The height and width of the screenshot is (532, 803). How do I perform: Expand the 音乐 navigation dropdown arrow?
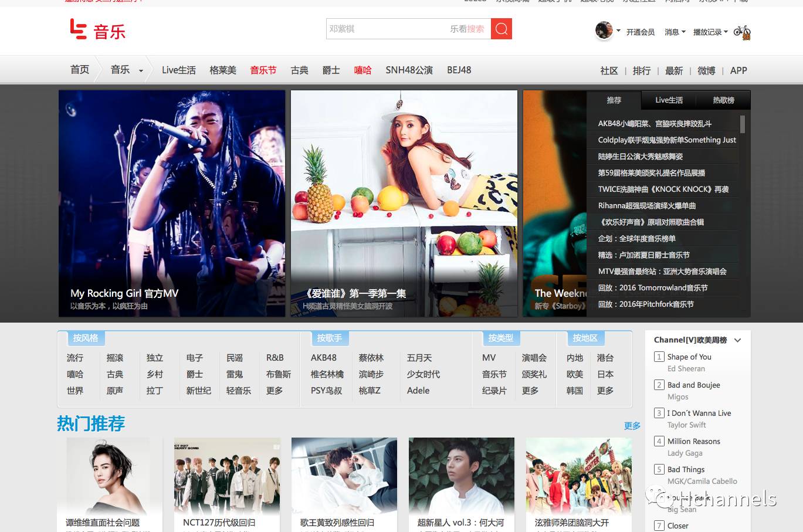point(141,71)
